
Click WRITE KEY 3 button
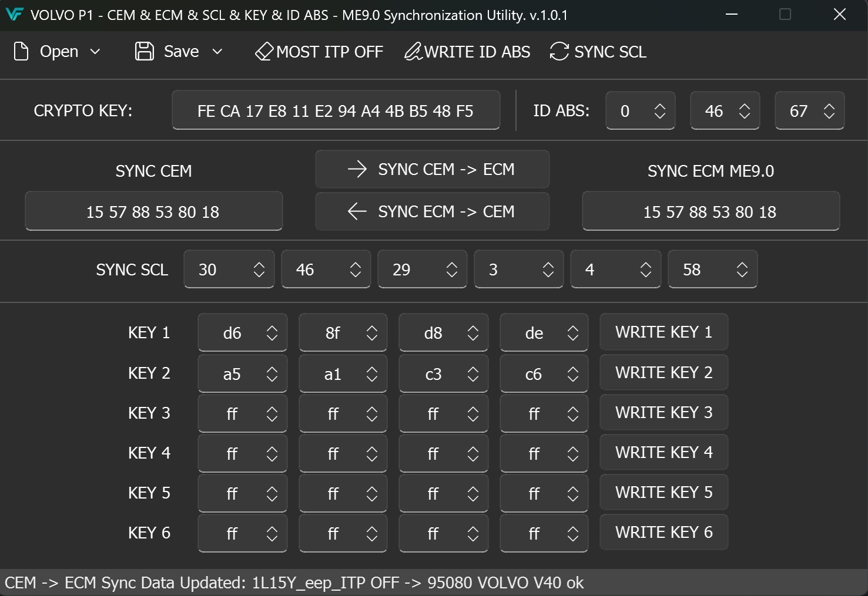664,412
